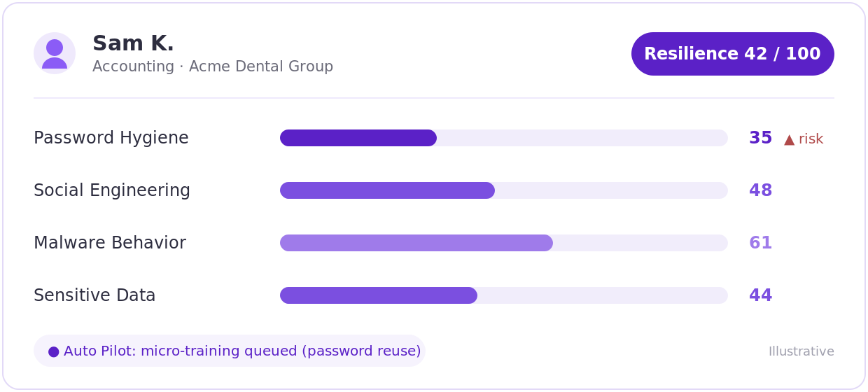Viewport: 868px width, 392px height.
Task: Click the Sam K. name heading
Action: (x=133, y=43)
